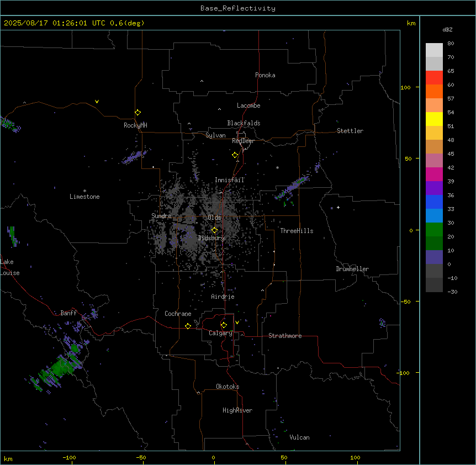Click the HighRiver label

coord(237,410)
